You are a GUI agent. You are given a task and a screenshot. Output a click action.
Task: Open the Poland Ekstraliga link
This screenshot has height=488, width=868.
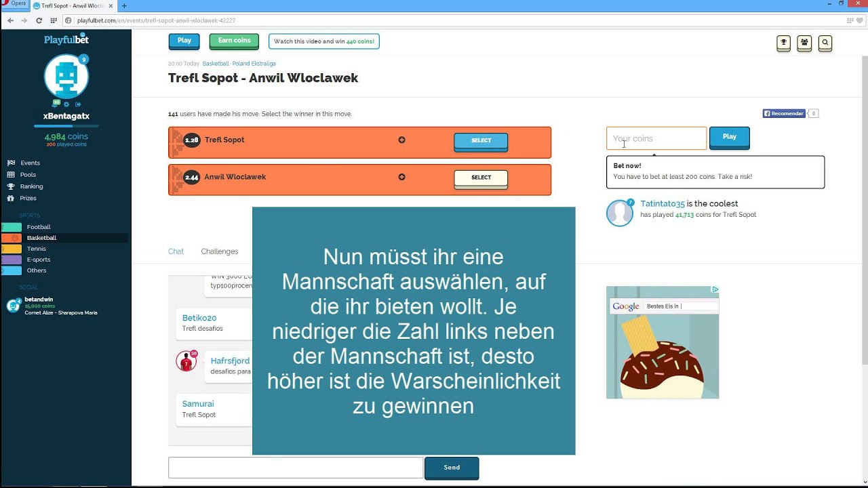tap(254, 64)
